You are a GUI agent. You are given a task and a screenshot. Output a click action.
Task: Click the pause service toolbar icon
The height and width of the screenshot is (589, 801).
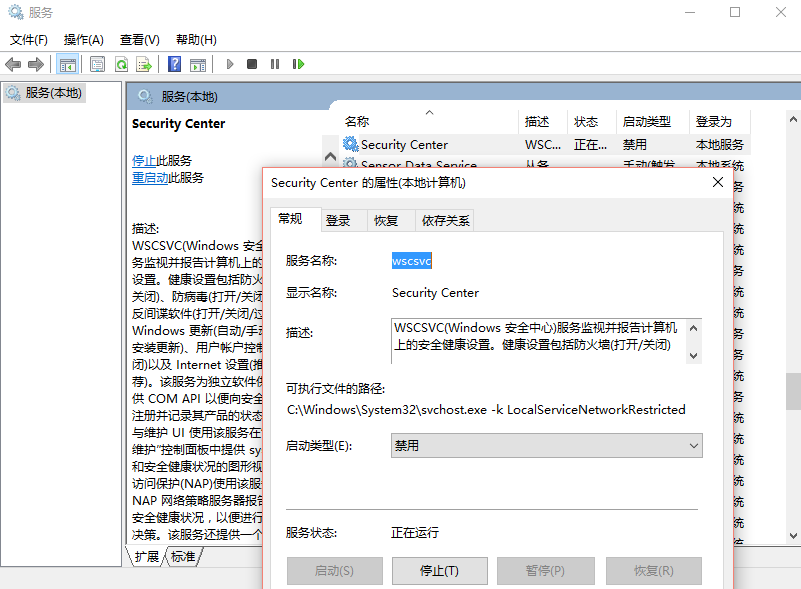point(275,64)
